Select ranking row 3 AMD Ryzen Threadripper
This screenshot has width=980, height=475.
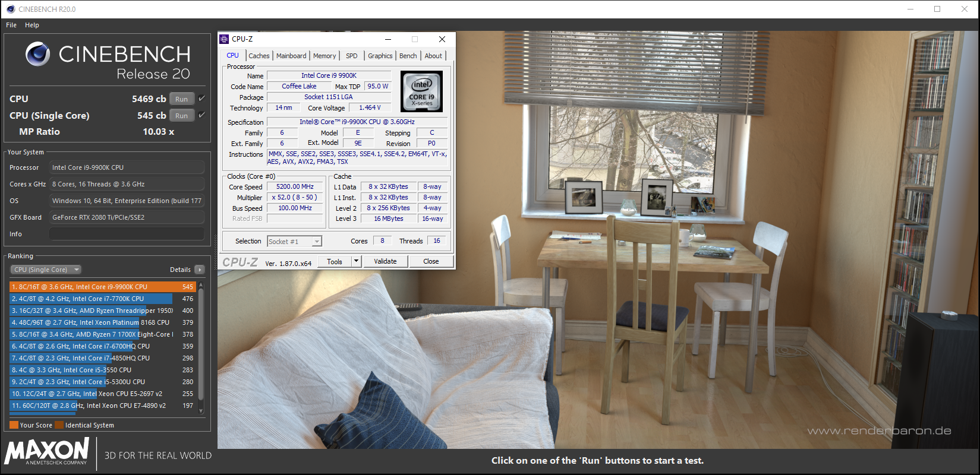tap(103, 311)
